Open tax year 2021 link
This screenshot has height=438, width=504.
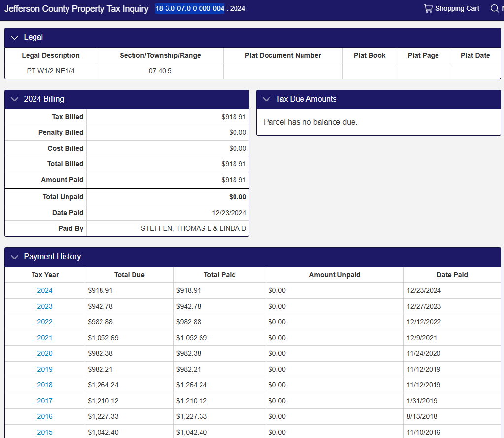click(44, 338)
